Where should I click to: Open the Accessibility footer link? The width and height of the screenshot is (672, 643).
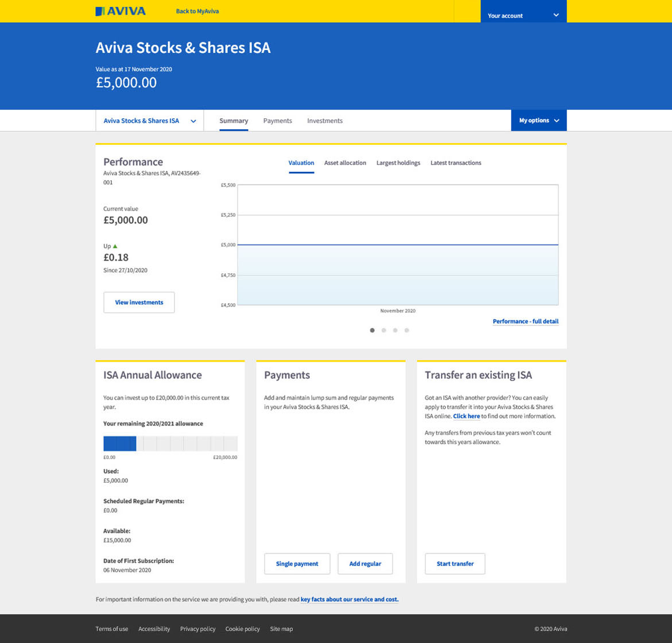pyautogui.click(x=154, y=629)
